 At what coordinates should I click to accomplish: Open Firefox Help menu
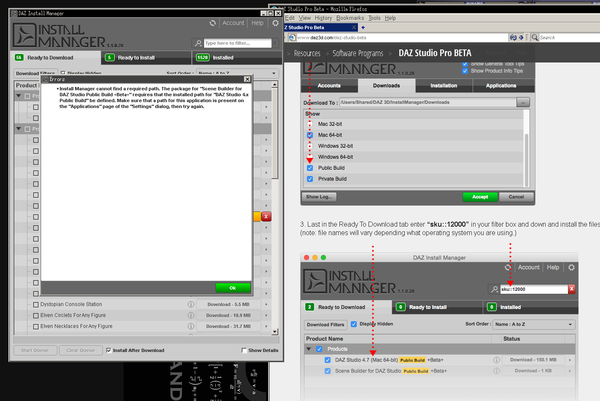[x=390, y=18]
